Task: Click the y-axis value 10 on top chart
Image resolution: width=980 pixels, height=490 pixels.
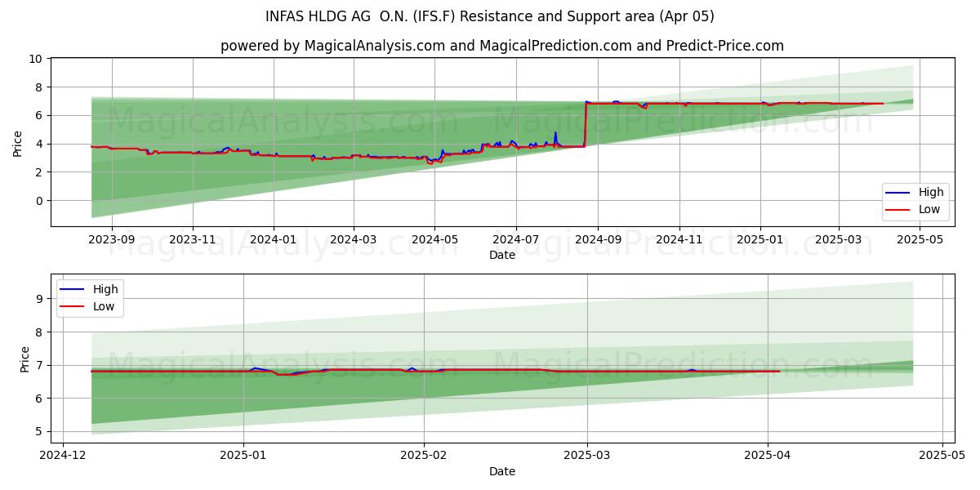Action: pos(36,59)
